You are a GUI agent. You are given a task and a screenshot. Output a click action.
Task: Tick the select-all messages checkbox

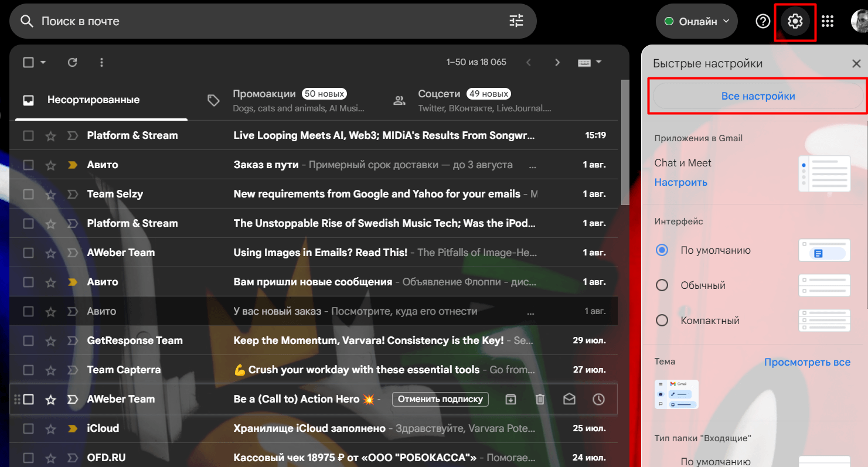pyautogui.click(x=28, y=62)
